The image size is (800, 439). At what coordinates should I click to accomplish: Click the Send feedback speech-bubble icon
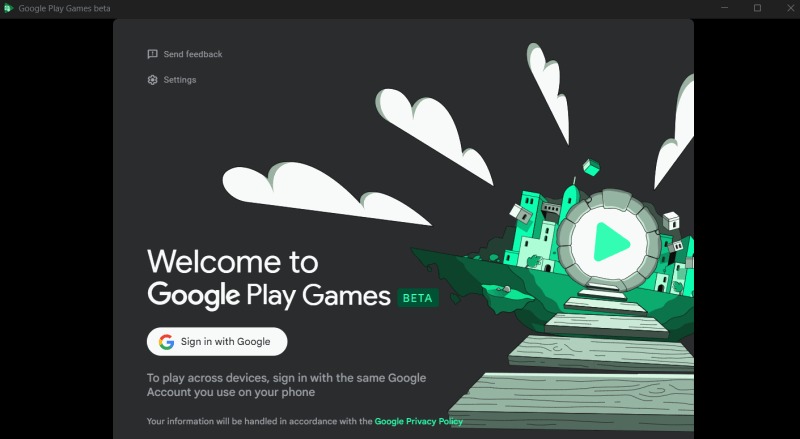tap(152, 54)
